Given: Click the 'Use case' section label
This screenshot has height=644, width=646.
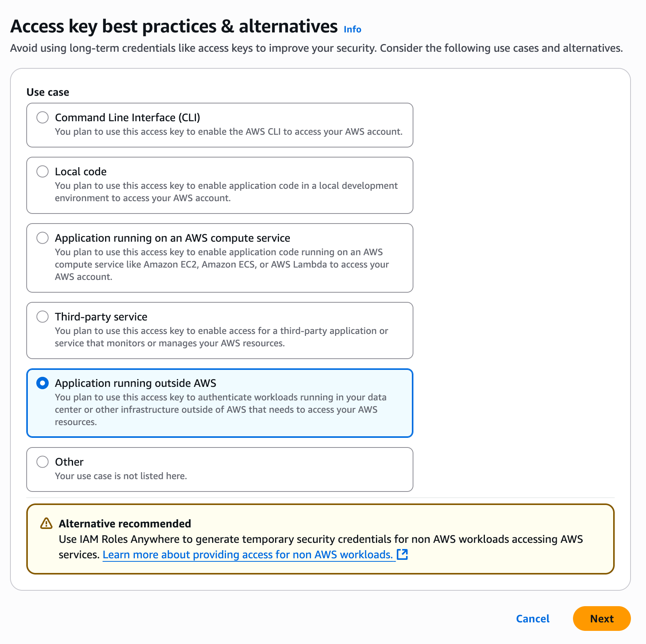Looking at the screenshot, I should 48,92.
